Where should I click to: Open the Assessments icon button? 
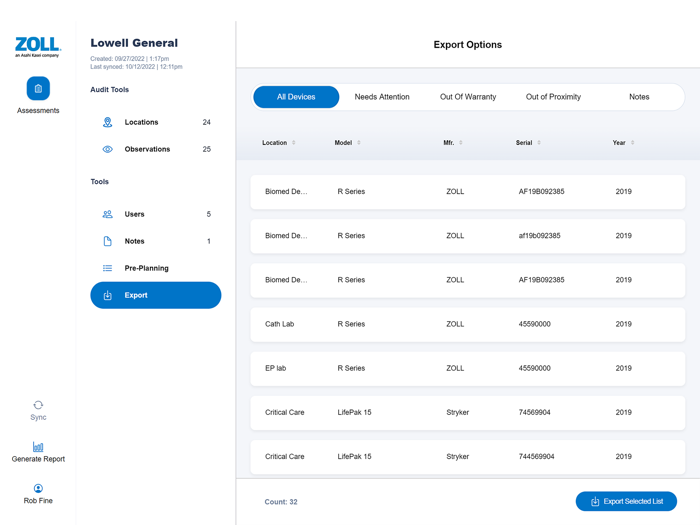[x=38, y=88]
